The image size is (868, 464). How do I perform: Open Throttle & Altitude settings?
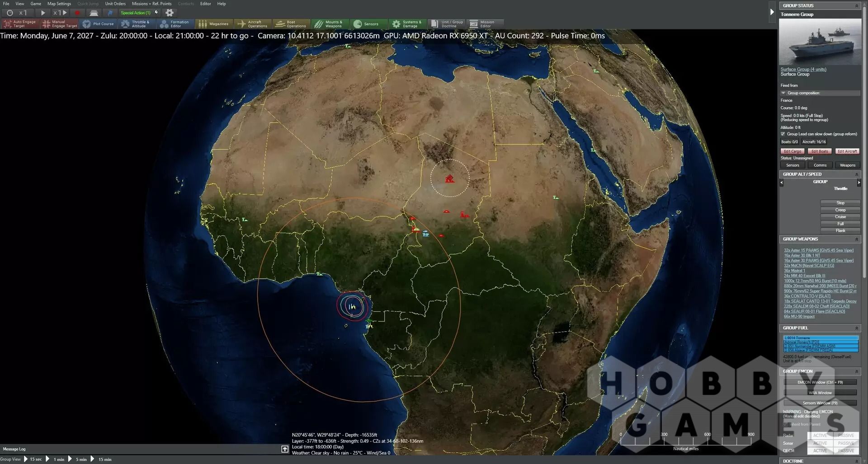pyautogui.click(x=137, y=24)
